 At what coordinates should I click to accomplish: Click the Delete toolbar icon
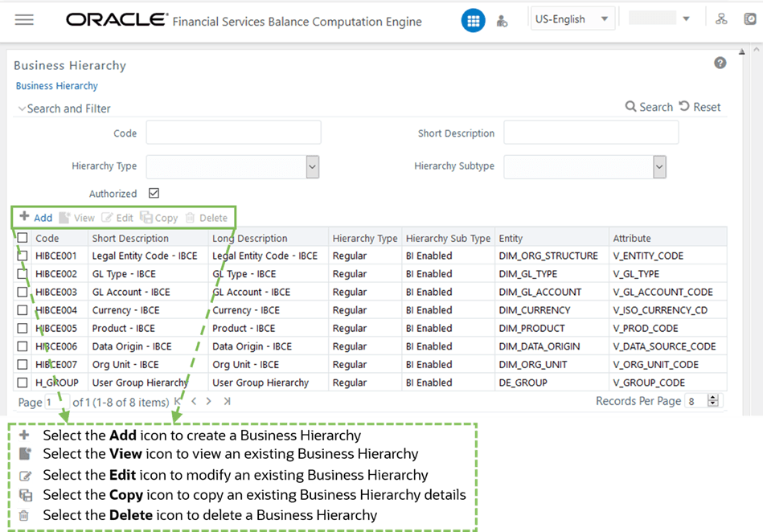(x=207, y=218)
